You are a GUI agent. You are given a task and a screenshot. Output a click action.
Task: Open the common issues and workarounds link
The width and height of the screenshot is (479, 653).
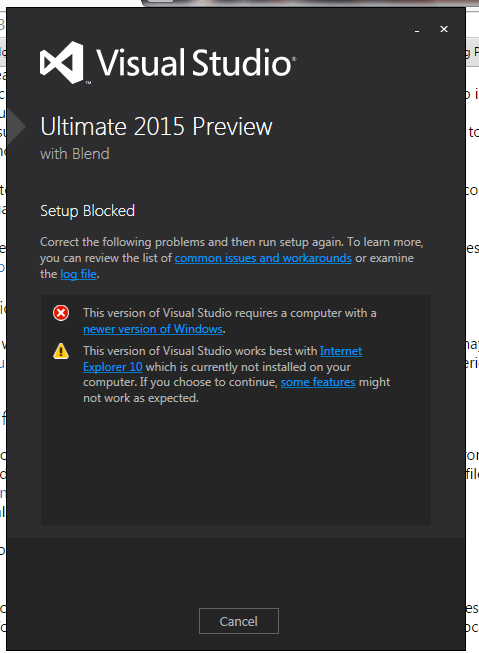[263, 258]
